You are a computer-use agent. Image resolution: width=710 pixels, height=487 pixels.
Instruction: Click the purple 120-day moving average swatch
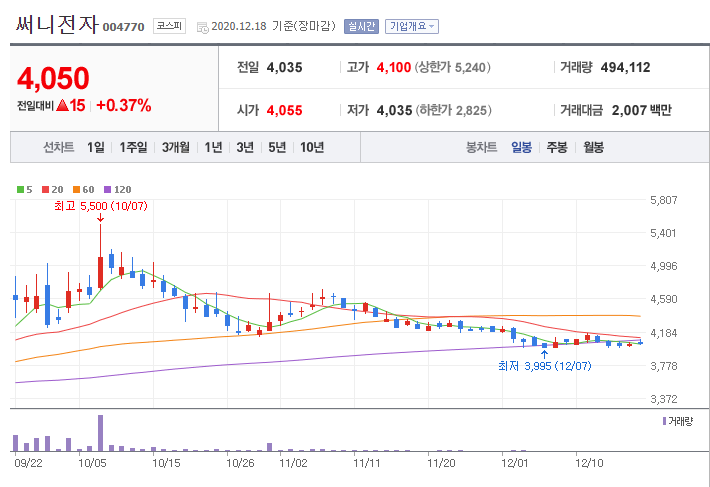click(108, 190)
